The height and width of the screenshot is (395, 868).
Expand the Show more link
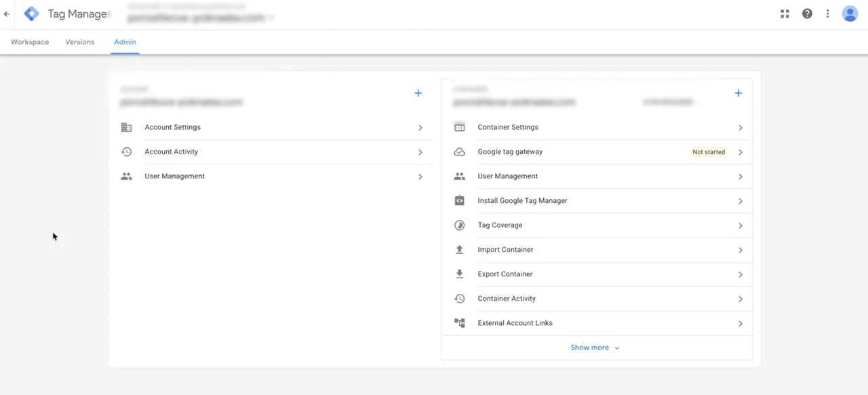click(595, 347)
